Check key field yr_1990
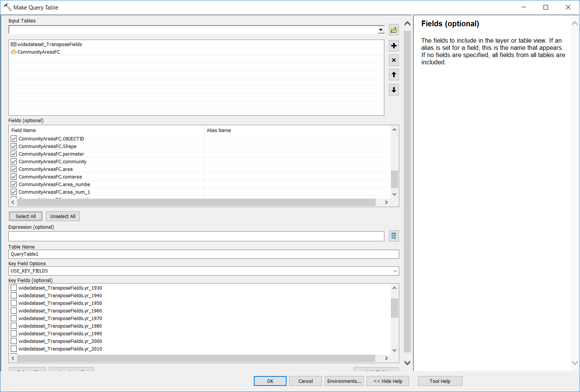The height and width of the screenshot is (392, 580). (x=14, y=333)
